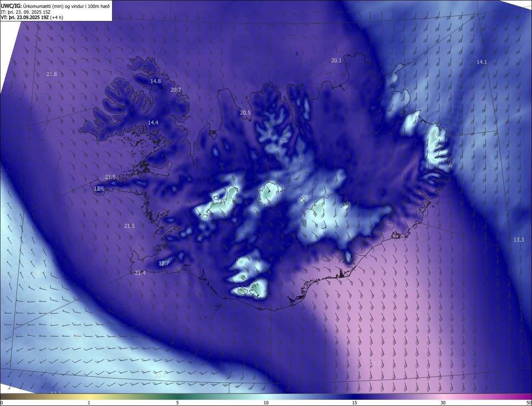Click the 20.7 value label
Screen dimensions: 532x406
point(176,90)
